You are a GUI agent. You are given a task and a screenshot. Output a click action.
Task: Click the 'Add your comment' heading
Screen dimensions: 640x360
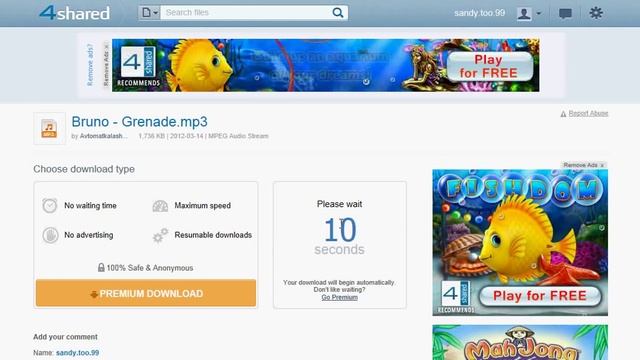tap(65, 337)
